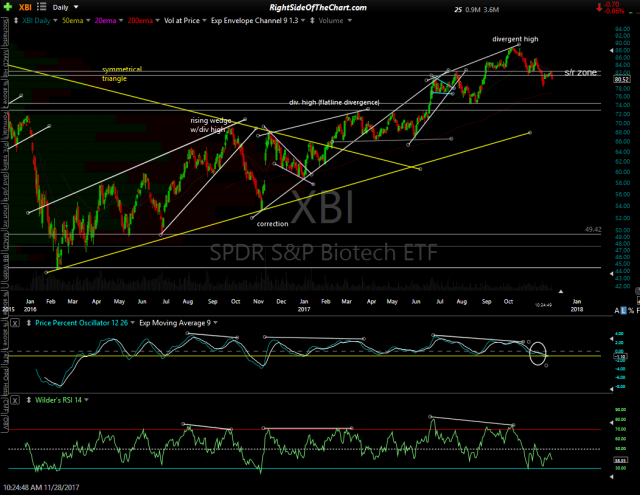The height and width of the screenshot is (495, 640).
Task: Close the Wilder's RSI panel
Action: 15,400
